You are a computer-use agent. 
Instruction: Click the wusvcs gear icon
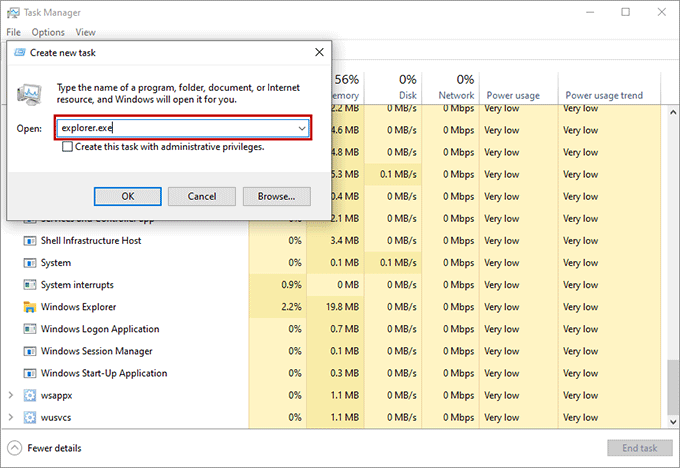pos(29,418)
